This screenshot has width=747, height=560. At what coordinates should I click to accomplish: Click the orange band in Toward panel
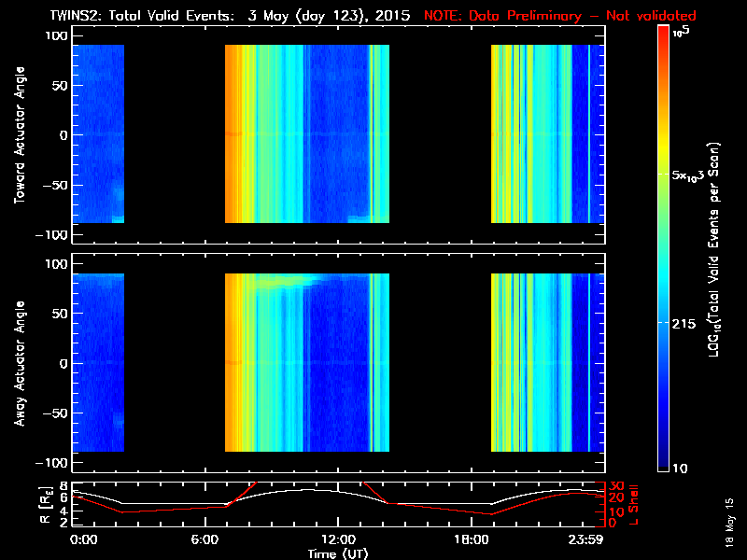233,131
